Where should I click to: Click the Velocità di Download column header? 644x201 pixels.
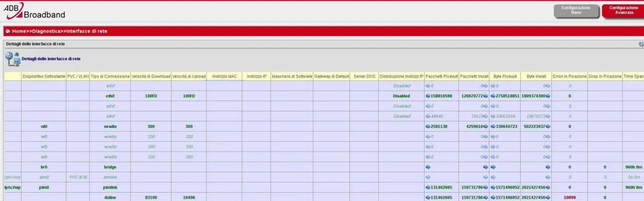click(151, 76)
